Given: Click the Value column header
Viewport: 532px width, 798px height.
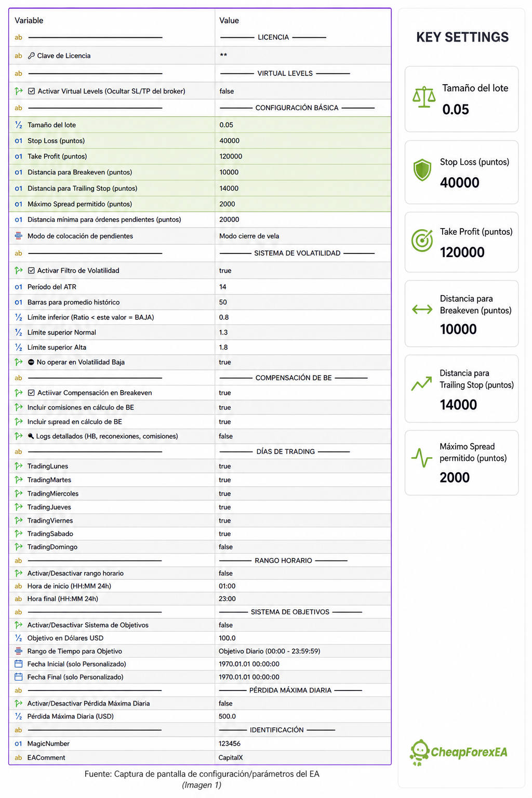Looking at the screenshot, I should coord(229,20).
